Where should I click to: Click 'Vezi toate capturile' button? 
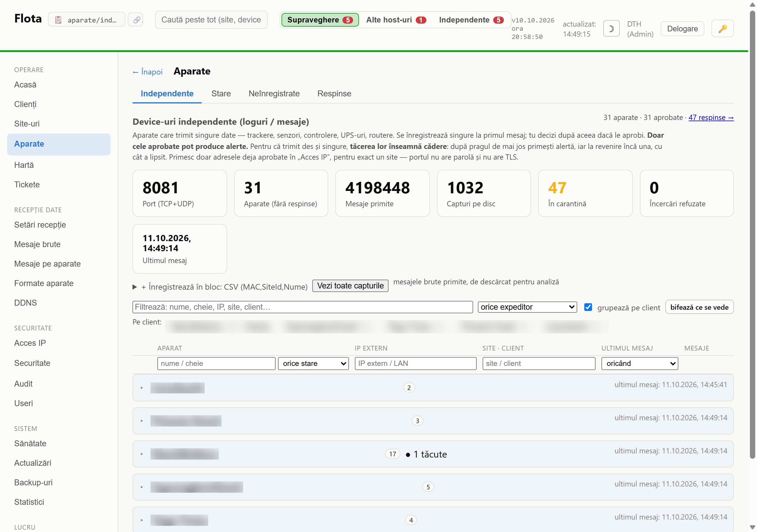pyautogui.click(x=350, y=286)
